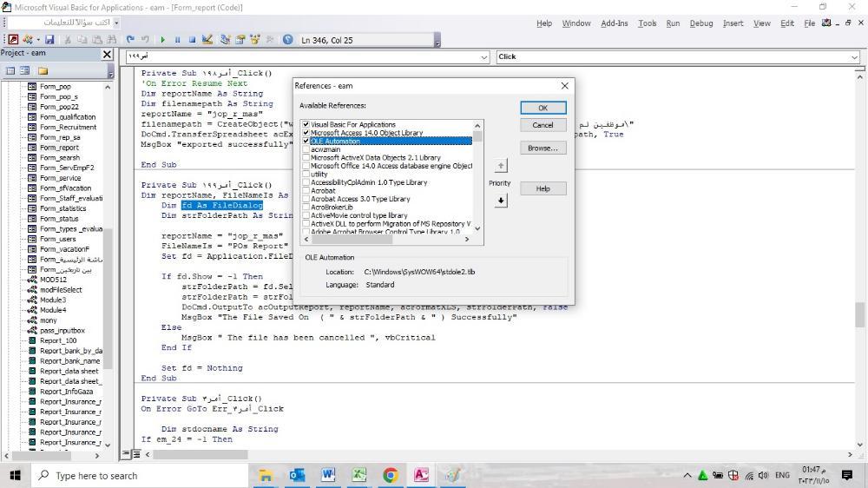Click the Reset stop icon

click(x=192, y=39)
